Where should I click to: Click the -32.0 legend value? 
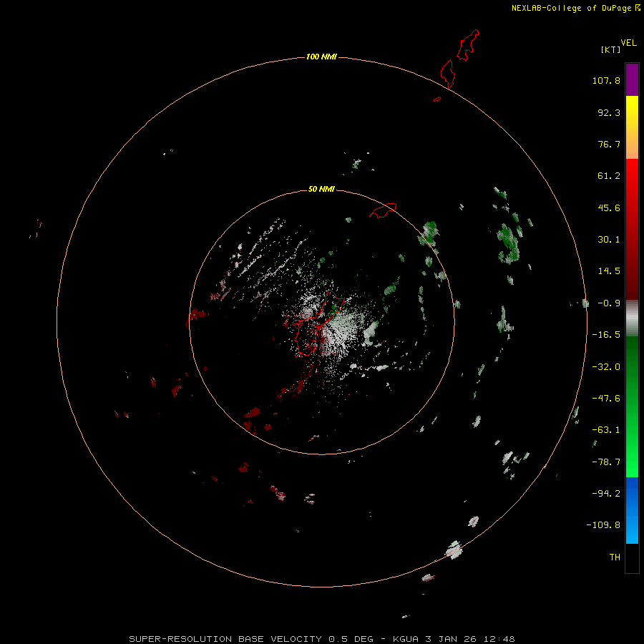pyautogui.click(x=606, y=367)
